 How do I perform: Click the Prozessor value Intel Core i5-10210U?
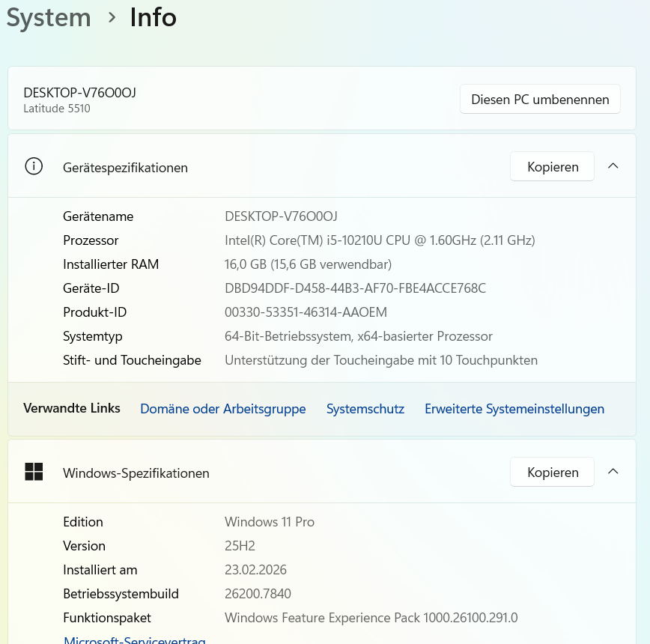click(x=380, y=240)
